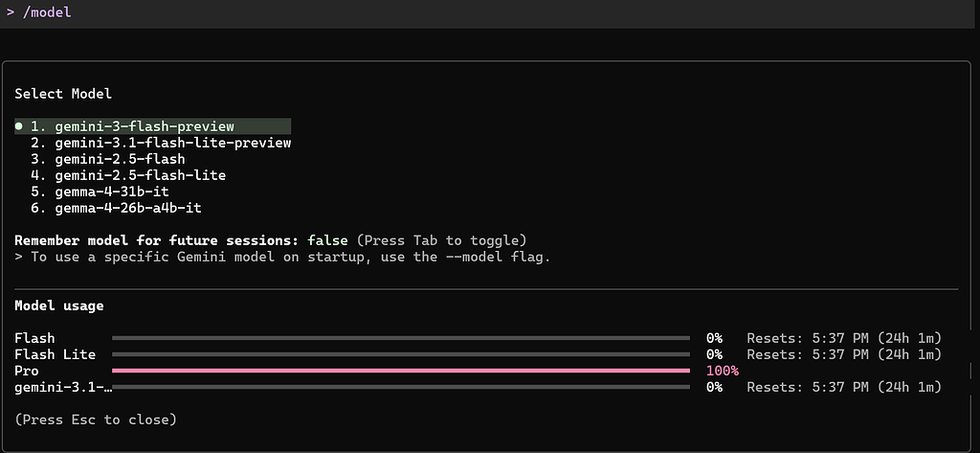The width and height of the screenshot is (980, 453).
Task: Click the Flash usage progress bar
Action: pos(401,338)
